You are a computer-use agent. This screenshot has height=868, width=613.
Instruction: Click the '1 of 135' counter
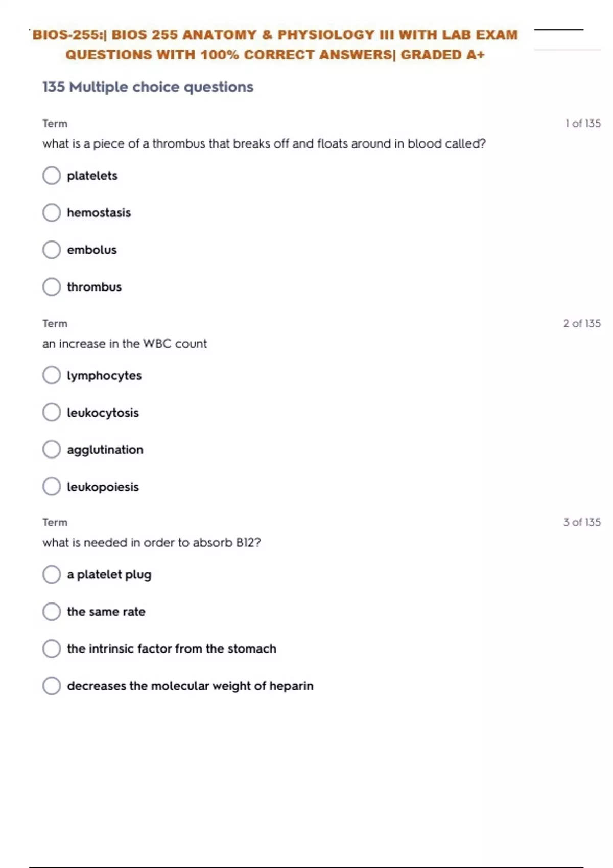582,124
